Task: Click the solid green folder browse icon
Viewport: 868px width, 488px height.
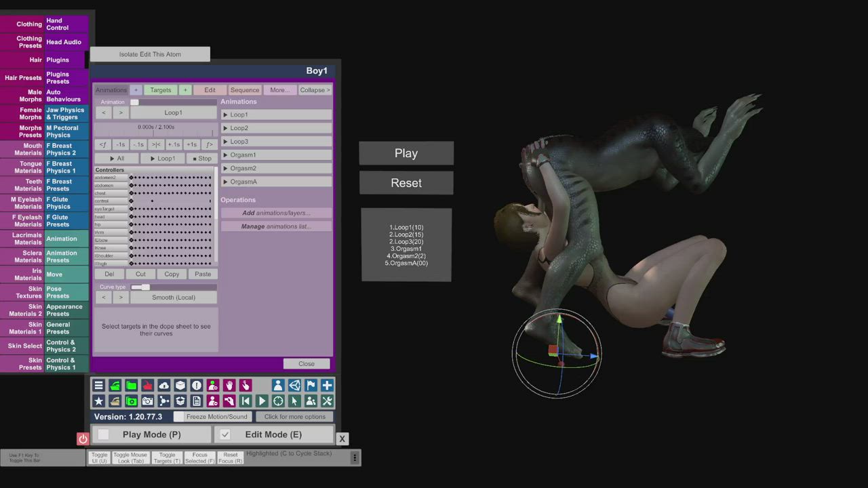Action: click(132, 385)
